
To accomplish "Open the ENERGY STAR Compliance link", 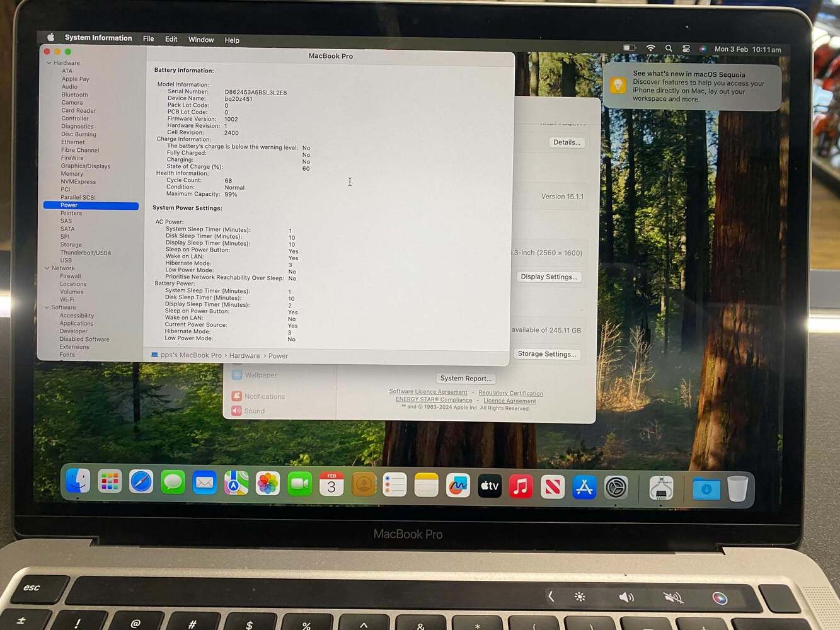I will pos(434,400).
